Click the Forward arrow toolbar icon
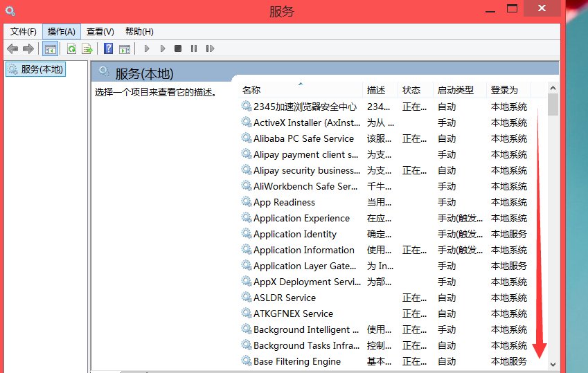 pos(28,48)
